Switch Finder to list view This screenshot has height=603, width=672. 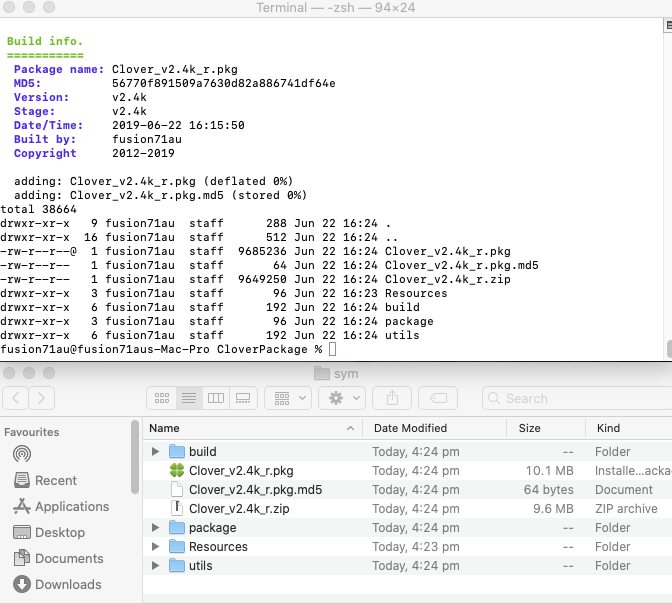pyautogui.click(x=189, y=398)
